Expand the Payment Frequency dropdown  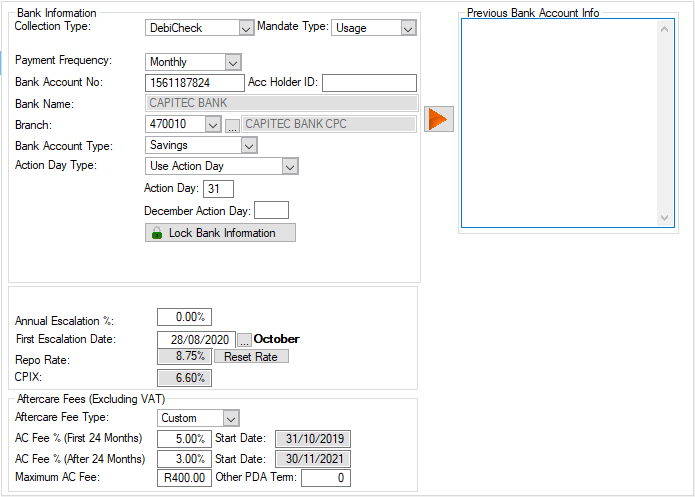point(232,62)
